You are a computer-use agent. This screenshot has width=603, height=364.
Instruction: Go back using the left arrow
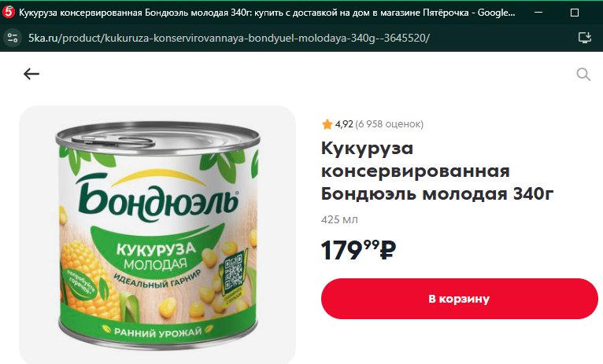(31, 74)
